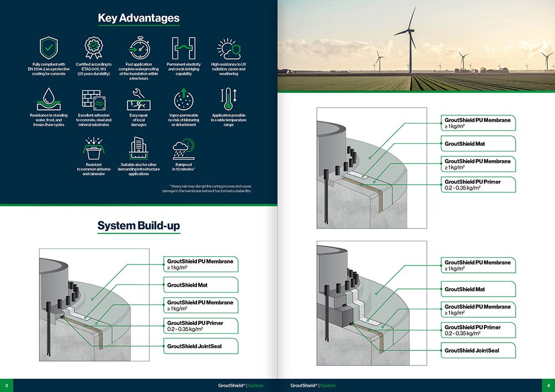Screen dimensions: 555x392
Task: Click the building infrastructure applications icon
Action: click(x=139, y=149)
